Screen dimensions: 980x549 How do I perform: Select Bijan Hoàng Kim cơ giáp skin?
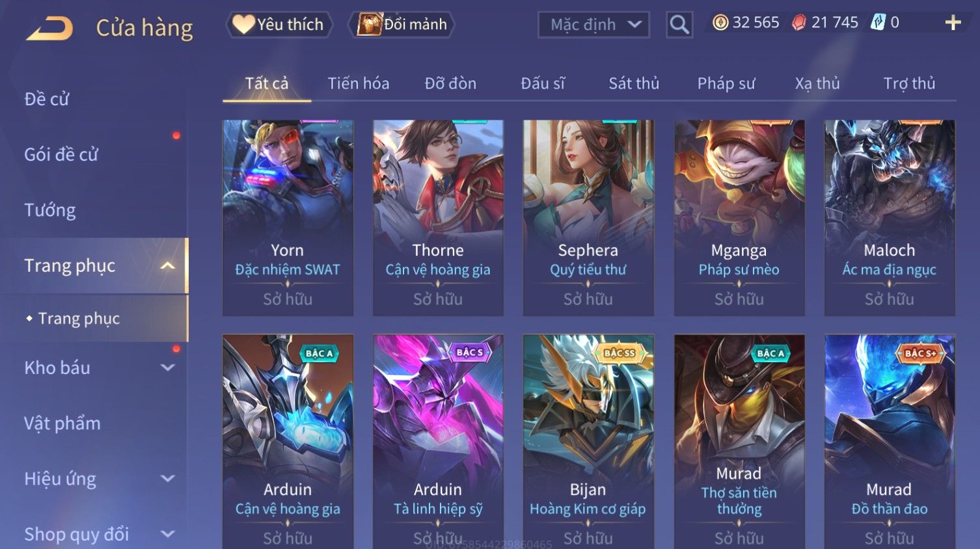pos(588,441)
